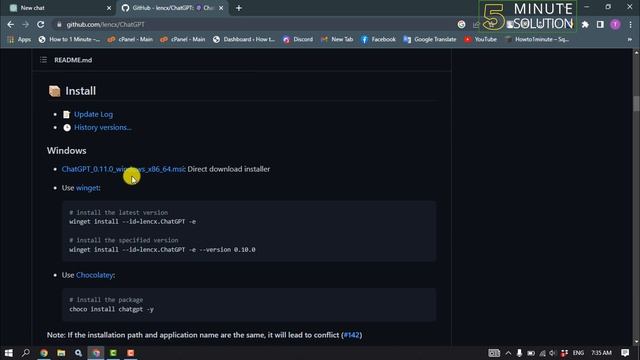Open the touch keyboard tray icon
This screenshot has height=360, width=640.
[x=494, y=353]
